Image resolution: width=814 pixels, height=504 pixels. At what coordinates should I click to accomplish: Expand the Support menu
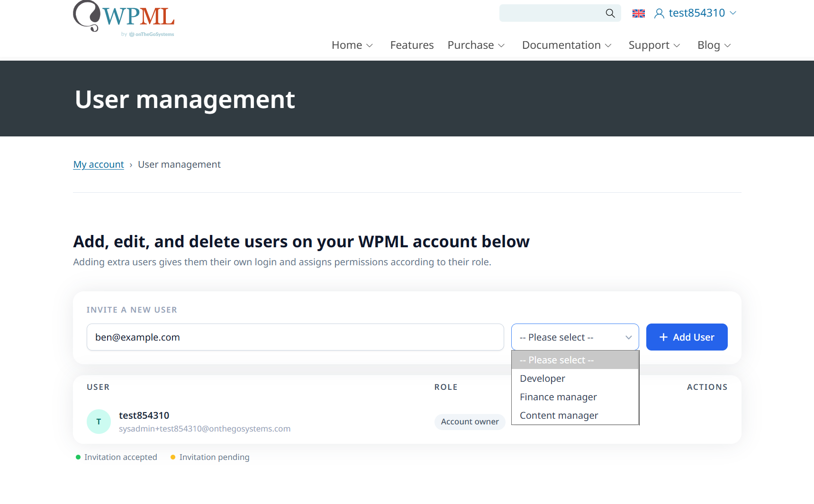coord(654,45)
